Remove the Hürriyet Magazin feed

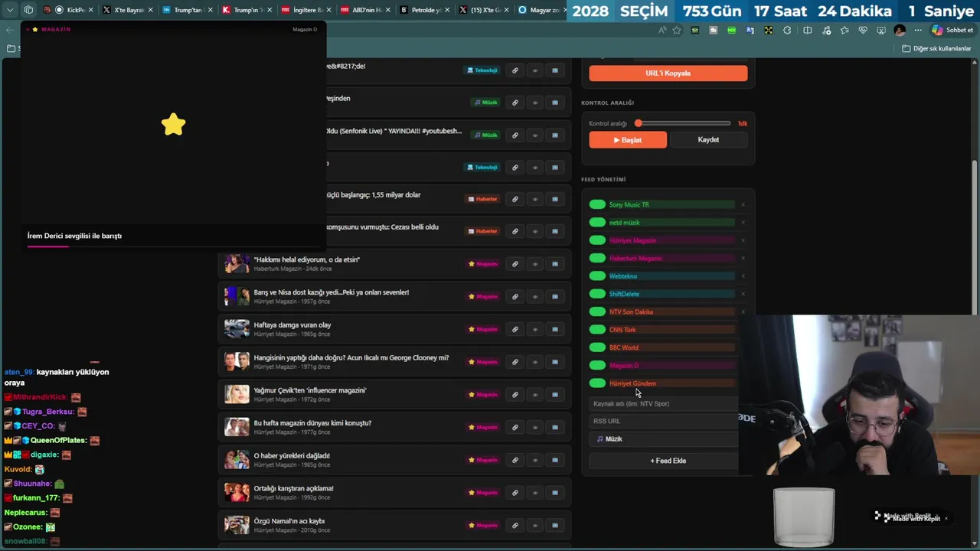743,240
